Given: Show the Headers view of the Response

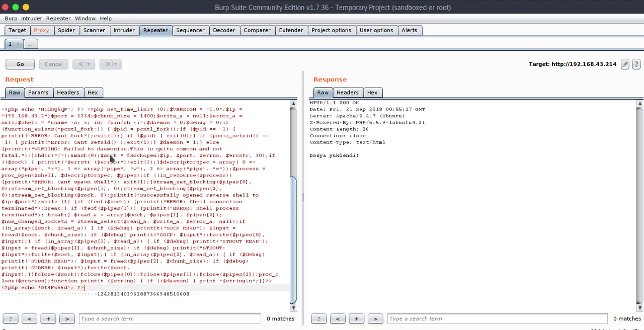Looking at the screenshot, I should pyautogui.click(x=348, y=93).
